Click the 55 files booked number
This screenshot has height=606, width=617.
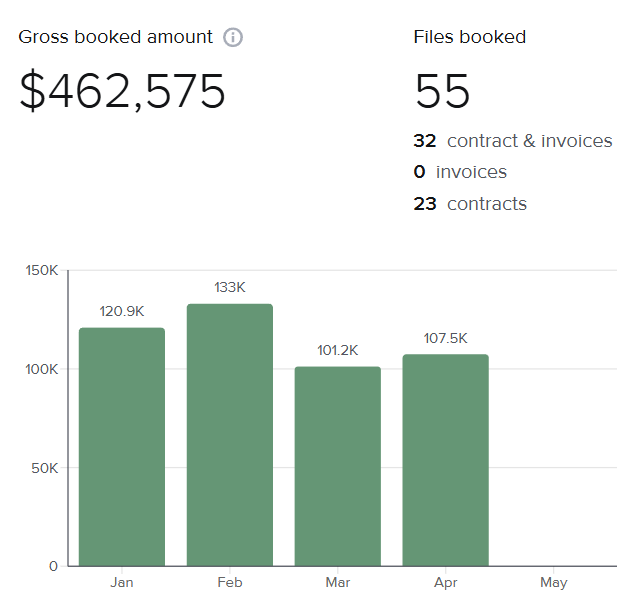(442, 92)
